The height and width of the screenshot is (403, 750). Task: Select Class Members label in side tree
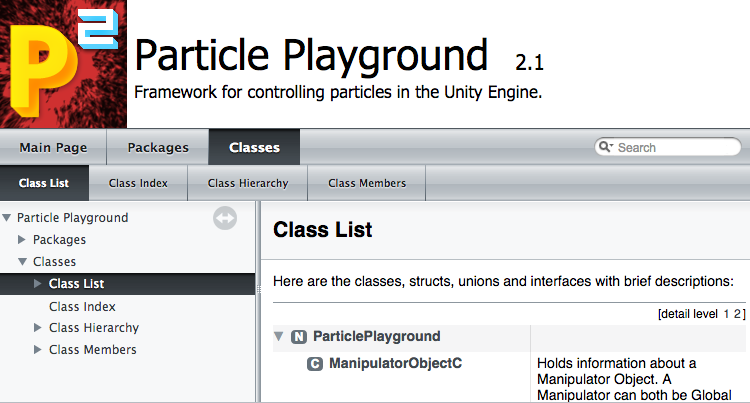pos(93,349)
